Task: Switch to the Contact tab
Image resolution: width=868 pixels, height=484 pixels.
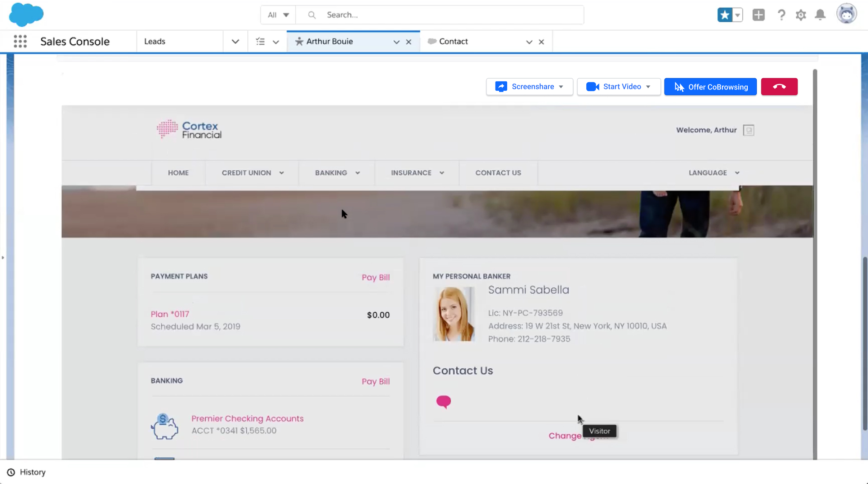Action: pos(453,42)
